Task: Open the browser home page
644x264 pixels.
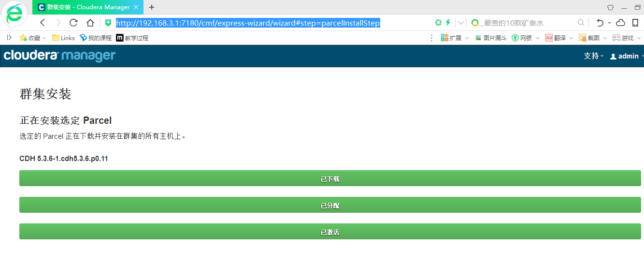Action: click(x=90, y=23)
